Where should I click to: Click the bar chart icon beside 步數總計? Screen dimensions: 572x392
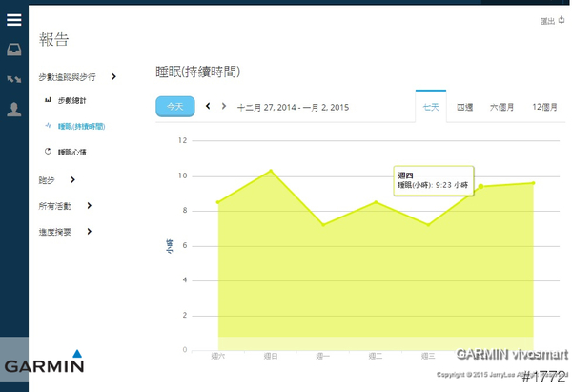point(48,99)
